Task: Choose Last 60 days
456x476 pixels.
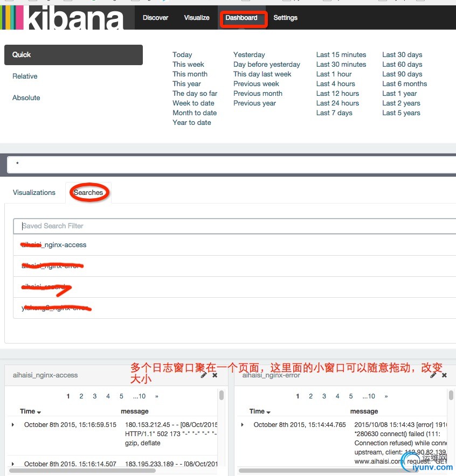Action: click(x=402, y=65)
